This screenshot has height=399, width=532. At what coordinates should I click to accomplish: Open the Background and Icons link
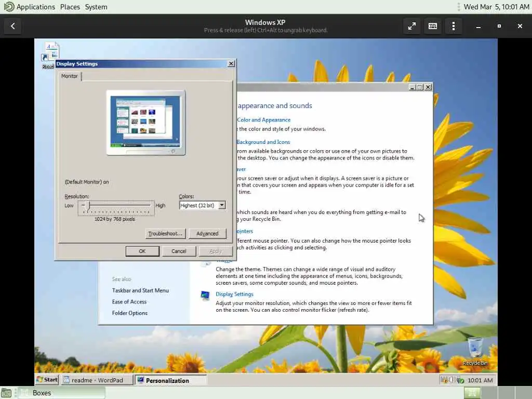(x=263, y=142)
